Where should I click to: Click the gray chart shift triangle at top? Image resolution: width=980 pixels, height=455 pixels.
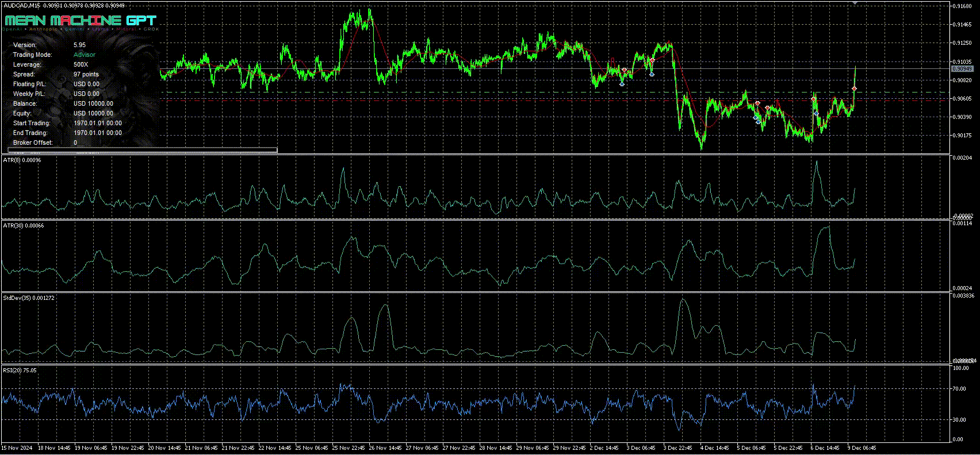click(x=855, y=3)
